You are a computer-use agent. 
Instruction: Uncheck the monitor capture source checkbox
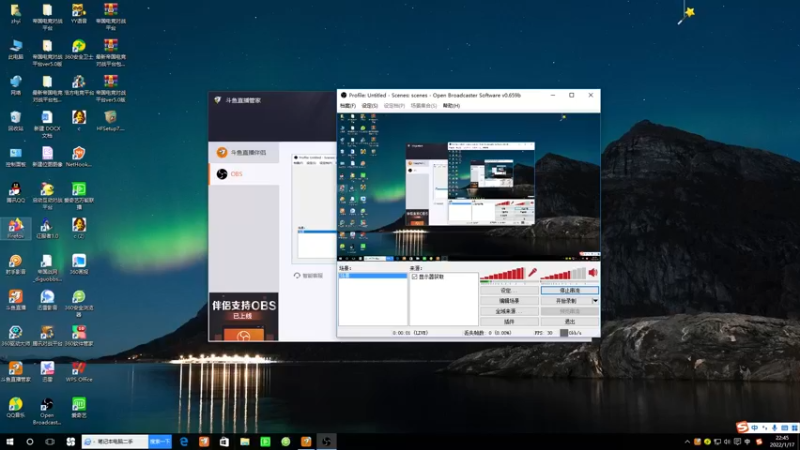tap(414, 277)
